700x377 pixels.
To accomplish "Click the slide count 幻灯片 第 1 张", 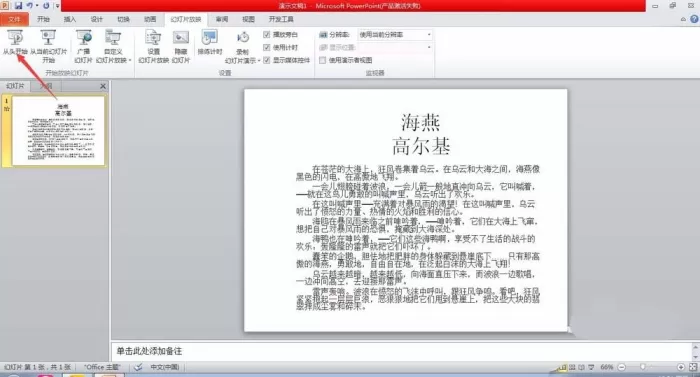I will [38, 367].
